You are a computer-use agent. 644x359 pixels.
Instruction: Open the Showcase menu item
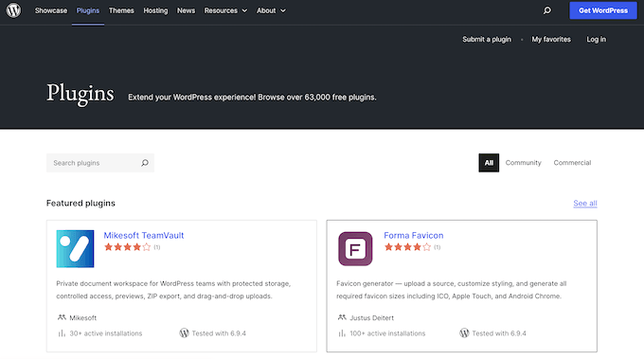51,10
